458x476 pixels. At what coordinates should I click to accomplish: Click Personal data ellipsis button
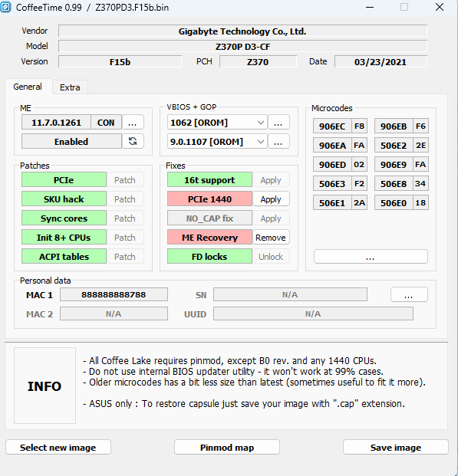coord(409,294)
